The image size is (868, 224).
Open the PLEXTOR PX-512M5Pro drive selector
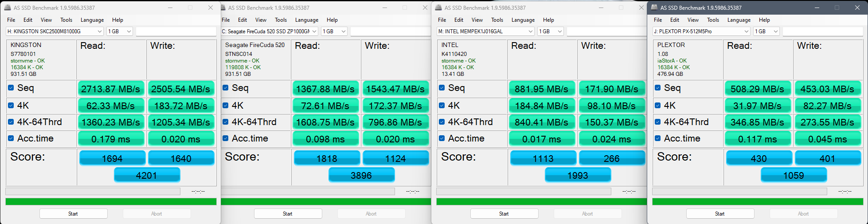(x=746, y=31)
